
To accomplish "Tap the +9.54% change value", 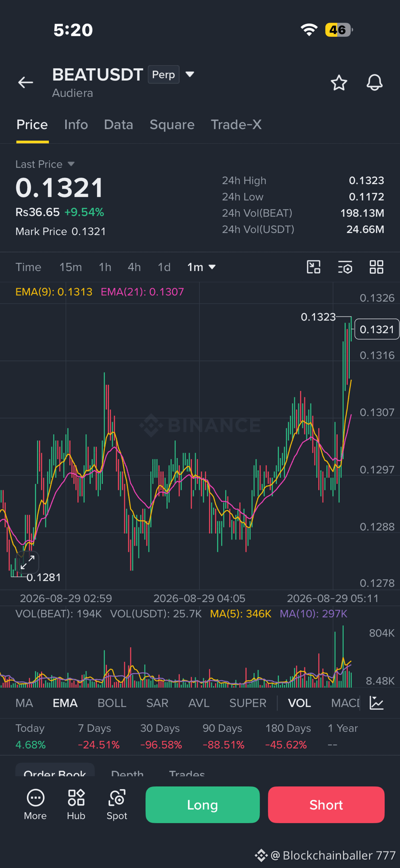I will coord(84,212).
